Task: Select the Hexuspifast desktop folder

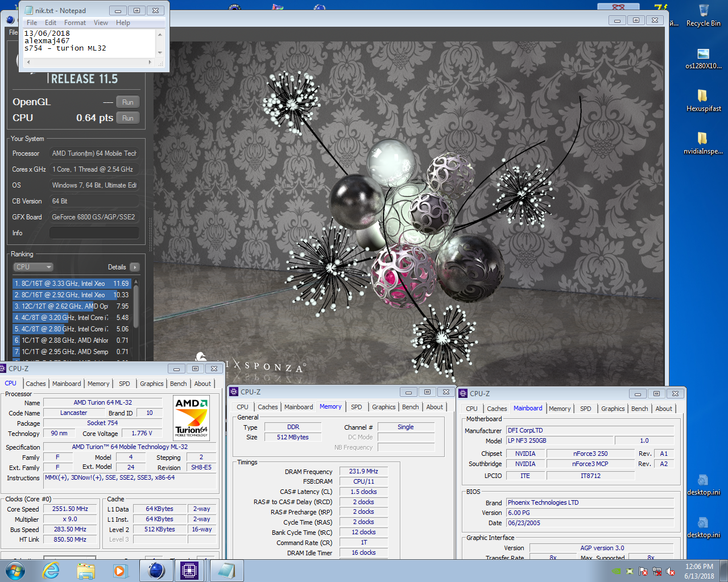Action: click(x=703, y=101)
